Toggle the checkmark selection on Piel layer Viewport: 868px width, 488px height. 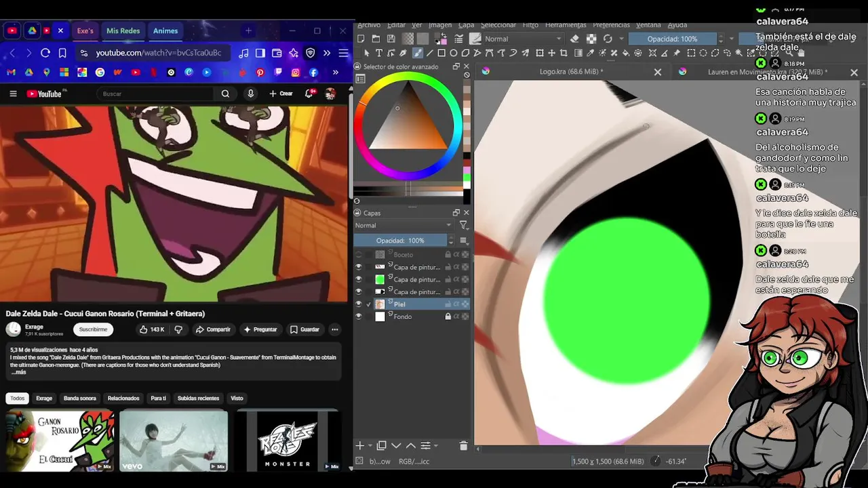pyautogui.click(x=369, y=304)
